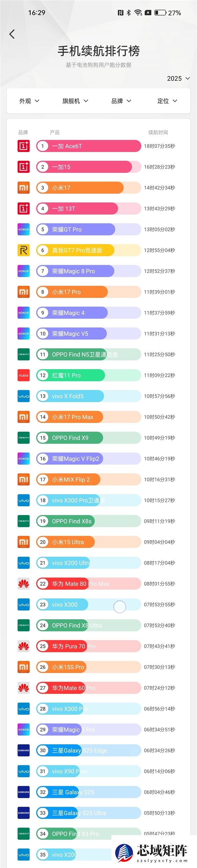This screenshot has height=868, width=197.
Task: Click the Honor logo beside 荣耀GT Pro
Action: pyautogui.click(x=24, y=229)
